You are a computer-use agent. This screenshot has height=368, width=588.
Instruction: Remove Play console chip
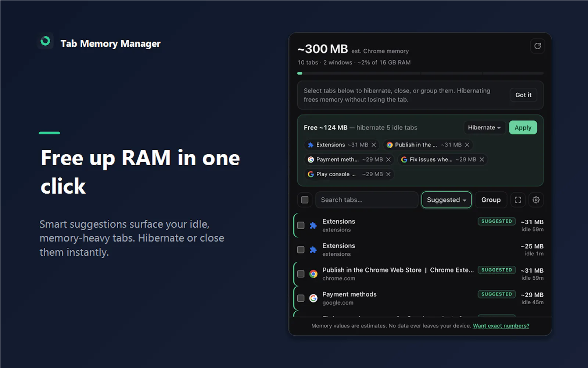tap(388, 174)
